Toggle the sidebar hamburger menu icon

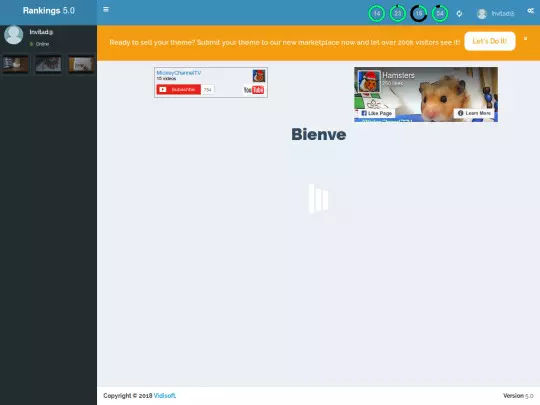click(x=106, y=9)
